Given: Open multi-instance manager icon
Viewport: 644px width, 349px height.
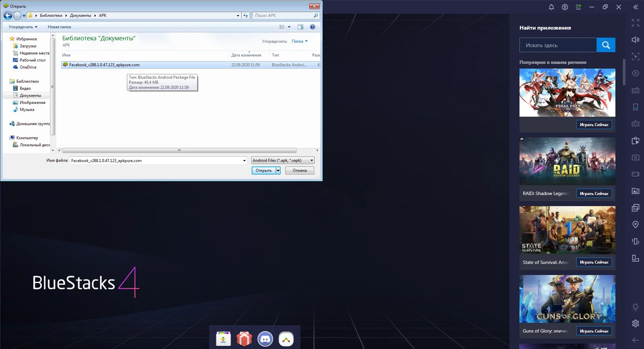Looking at the screenshot, I should click(635, 208).
